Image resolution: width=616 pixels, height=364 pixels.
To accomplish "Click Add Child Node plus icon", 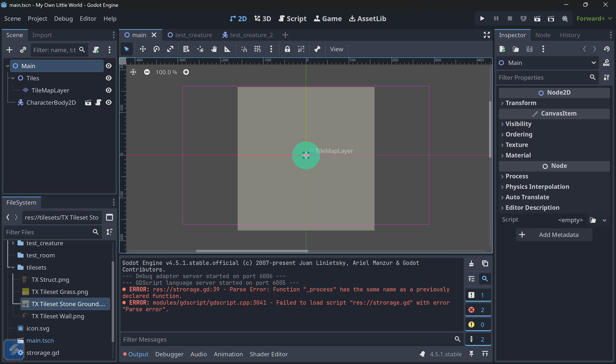I will pos(9,50).
